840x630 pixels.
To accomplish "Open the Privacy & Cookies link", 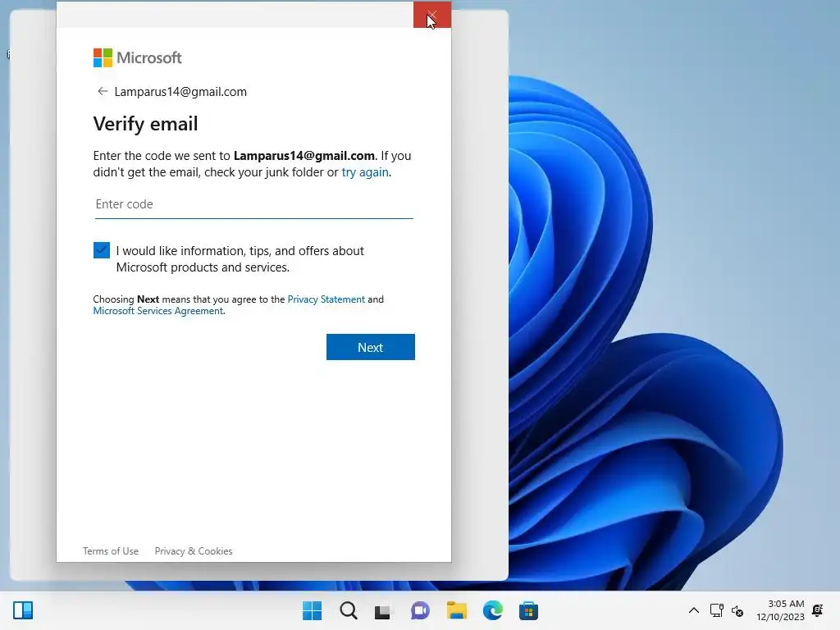I will click(194, 550).
